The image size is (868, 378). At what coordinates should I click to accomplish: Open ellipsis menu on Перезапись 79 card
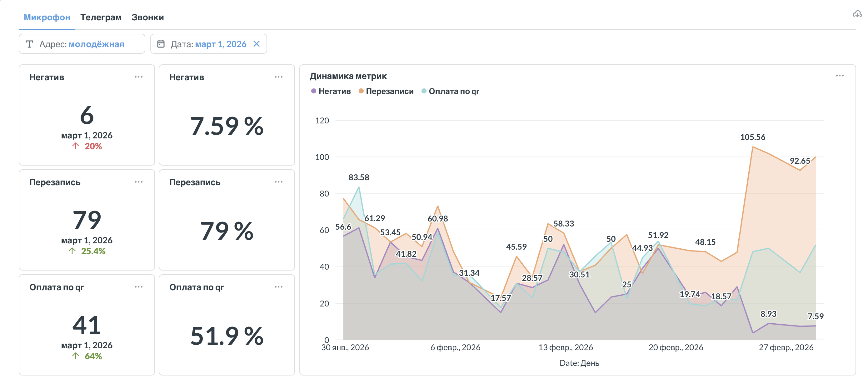(138, 182)
